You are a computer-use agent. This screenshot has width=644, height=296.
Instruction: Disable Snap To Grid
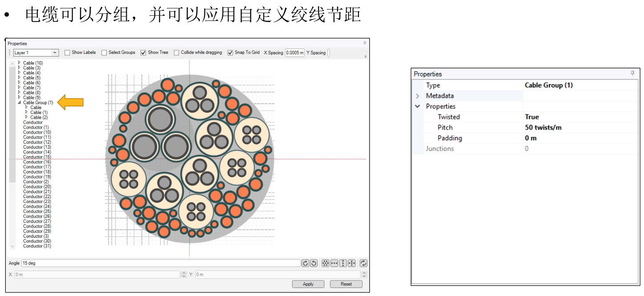coord(230,53)
